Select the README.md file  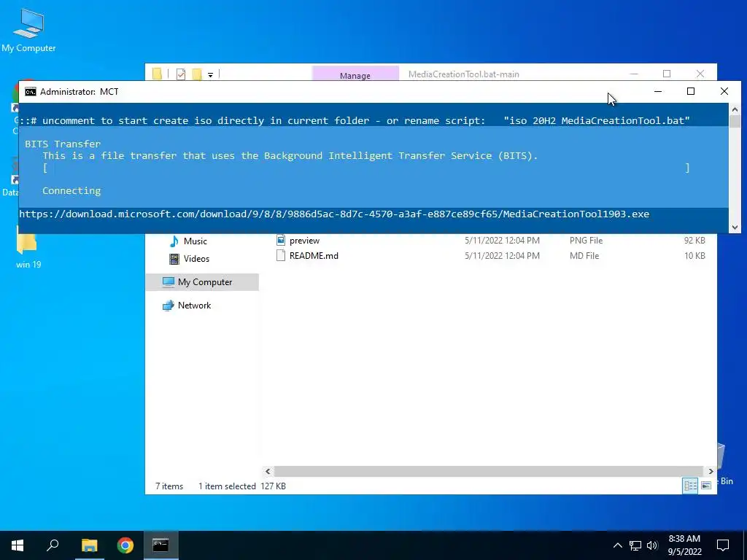pyautogui.click(x=314, y=256)
